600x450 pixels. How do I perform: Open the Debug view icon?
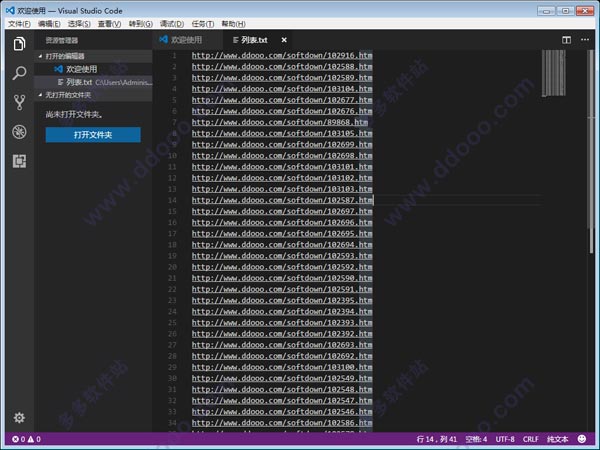coord(19,132)
